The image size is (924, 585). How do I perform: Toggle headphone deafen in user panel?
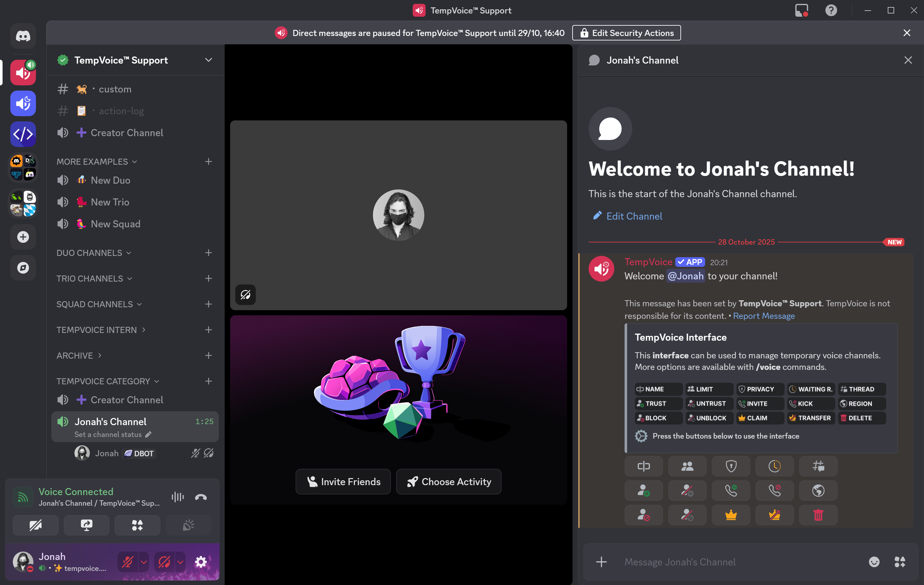[164, 562]
